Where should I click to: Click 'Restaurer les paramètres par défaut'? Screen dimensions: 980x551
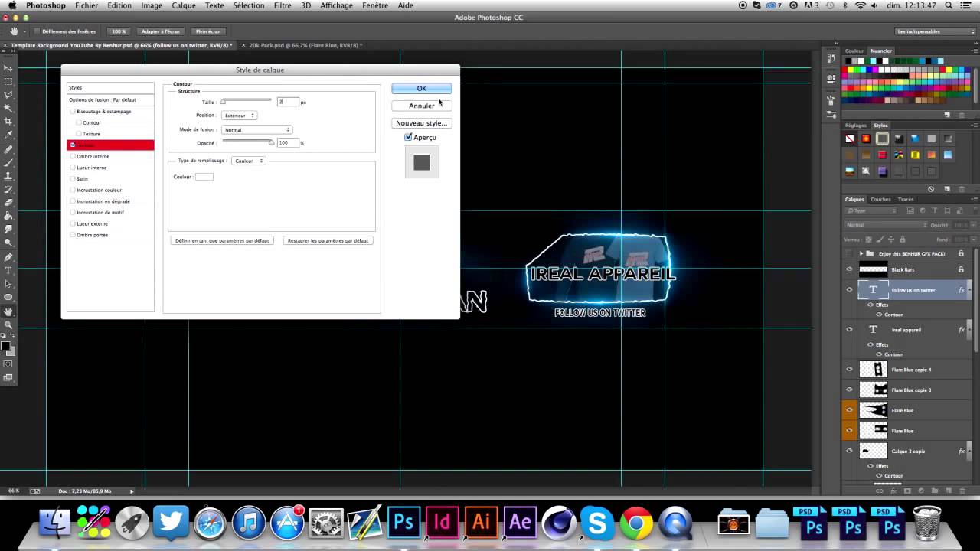(x=328, y=240)
